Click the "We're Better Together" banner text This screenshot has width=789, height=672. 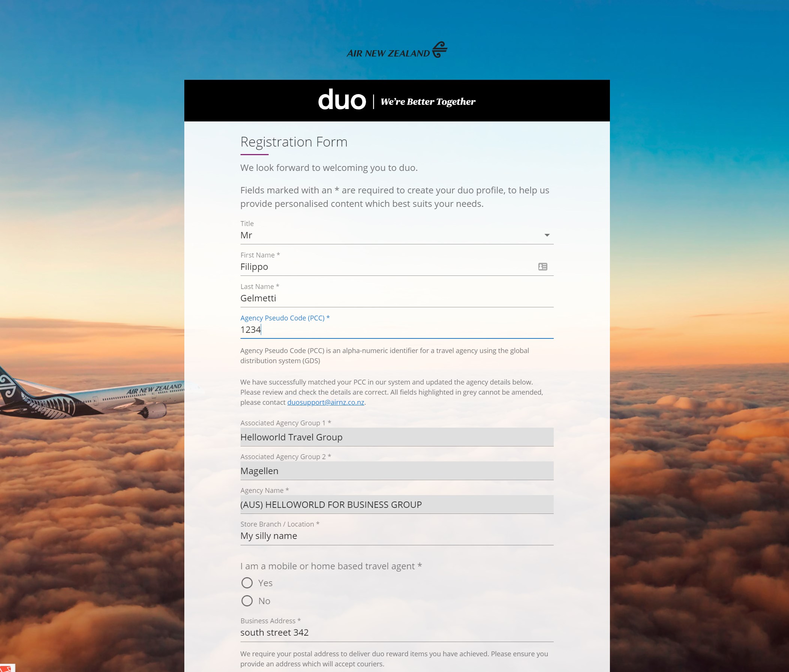coord(427,101)
